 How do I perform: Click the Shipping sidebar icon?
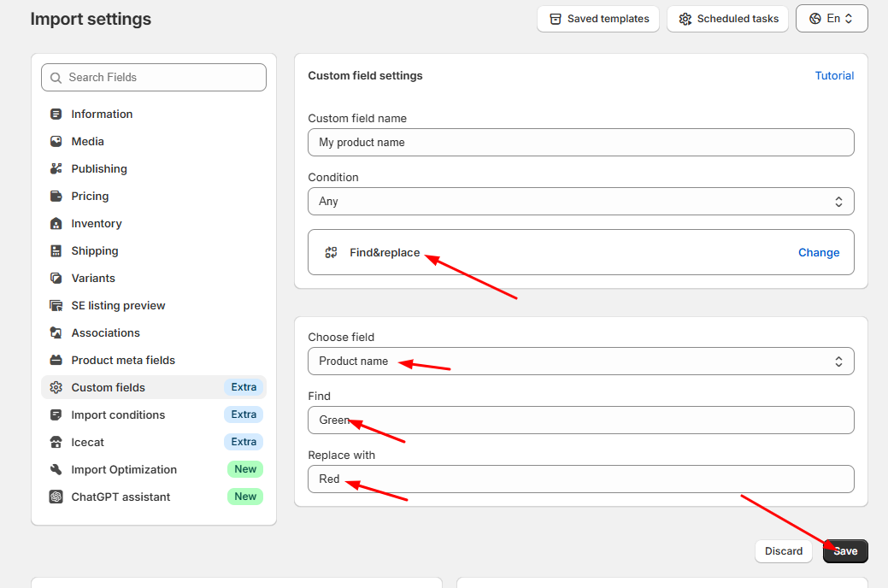(56, 251)
